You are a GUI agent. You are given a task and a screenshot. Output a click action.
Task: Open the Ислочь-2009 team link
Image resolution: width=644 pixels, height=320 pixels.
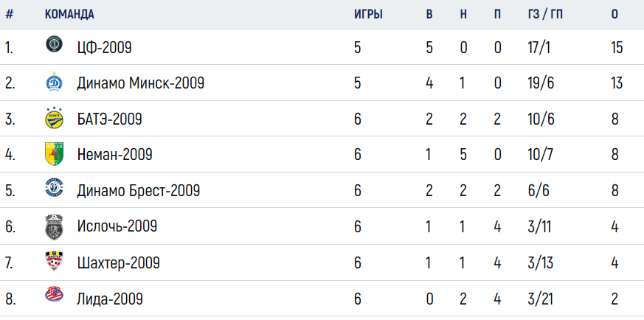[117, 226]
